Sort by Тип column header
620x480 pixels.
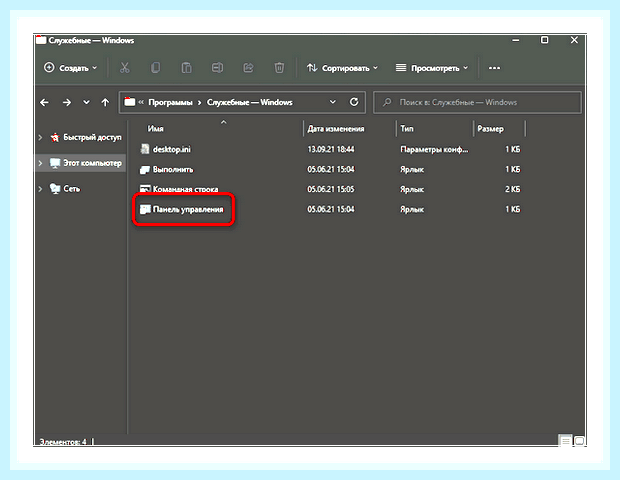pos(407,129)
